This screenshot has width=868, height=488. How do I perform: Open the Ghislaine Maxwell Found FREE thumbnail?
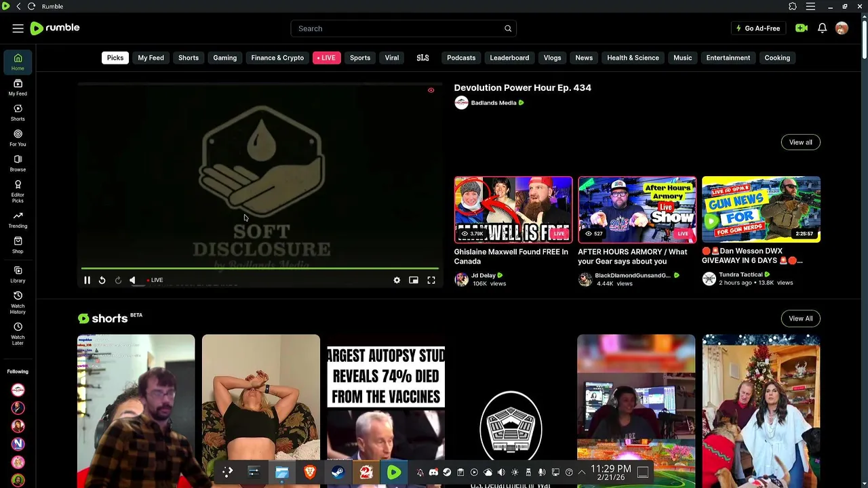[x=513, y=209]
